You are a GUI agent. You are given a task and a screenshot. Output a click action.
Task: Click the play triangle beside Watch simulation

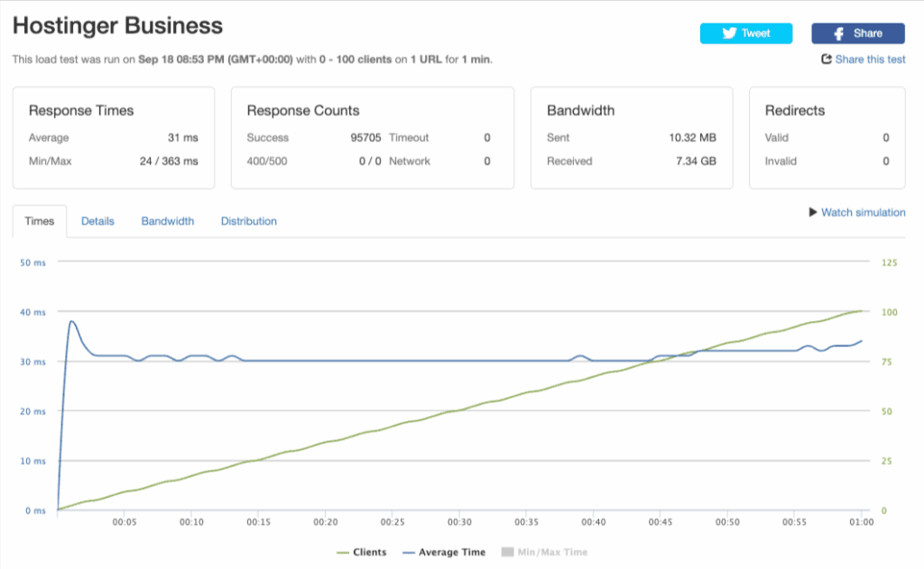coord(813,213)
